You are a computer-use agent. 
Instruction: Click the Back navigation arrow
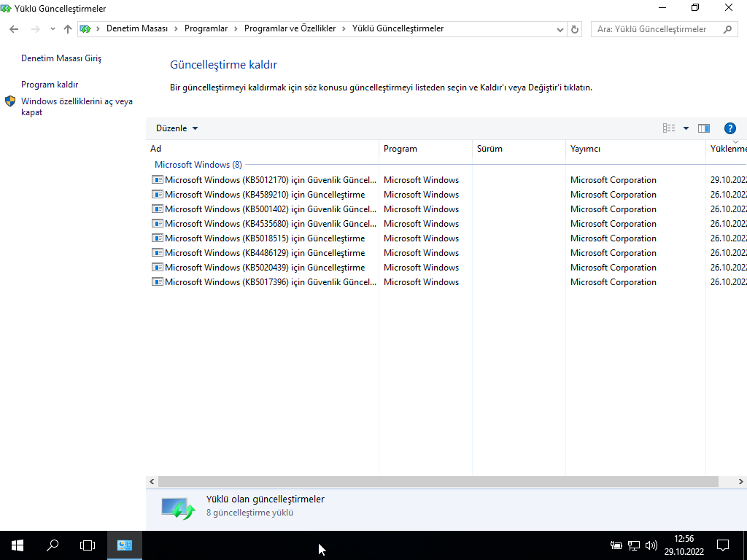[x=14, y=29]
